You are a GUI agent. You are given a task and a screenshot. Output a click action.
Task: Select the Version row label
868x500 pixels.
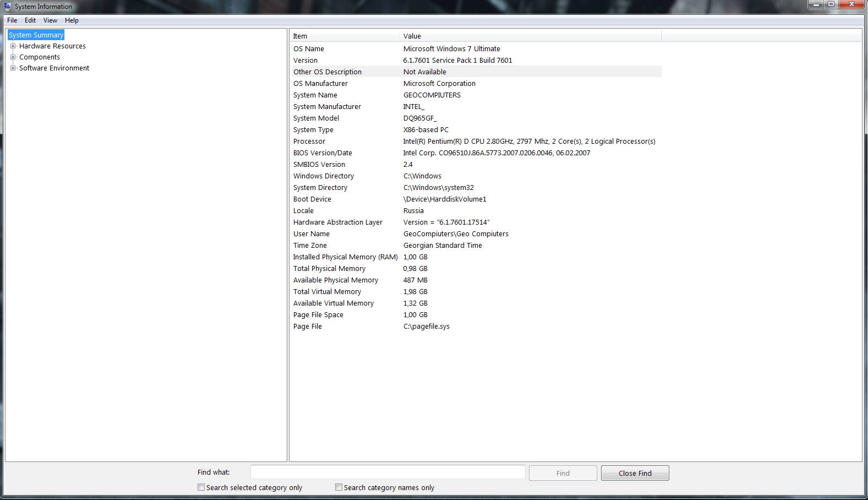coord(305,61)
